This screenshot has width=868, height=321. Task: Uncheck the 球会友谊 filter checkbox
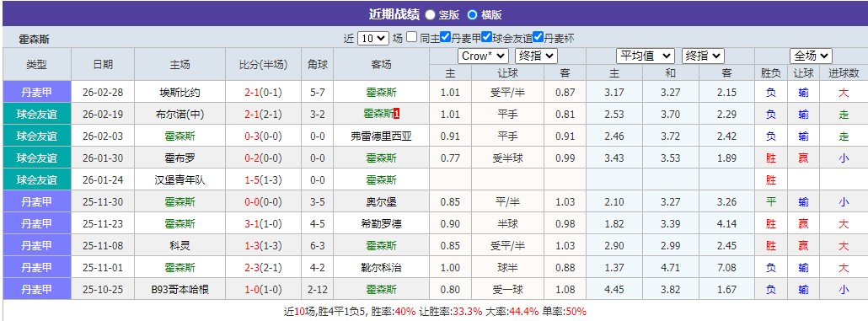[486, 38]
